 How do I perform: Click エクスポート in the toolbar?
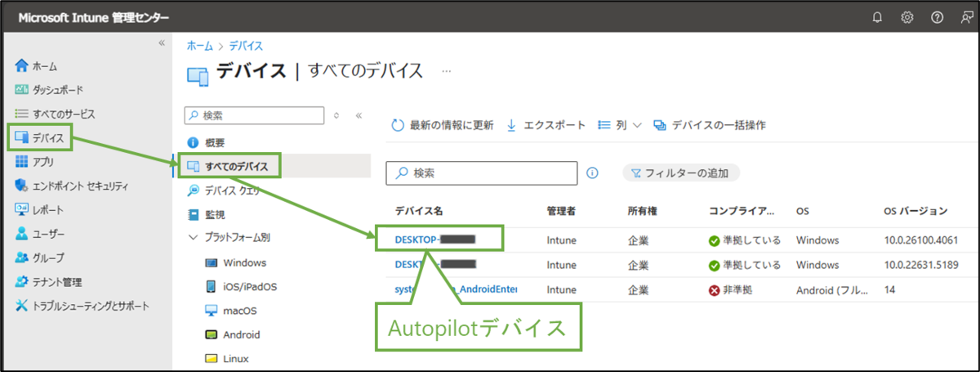[x=546, y=125]
